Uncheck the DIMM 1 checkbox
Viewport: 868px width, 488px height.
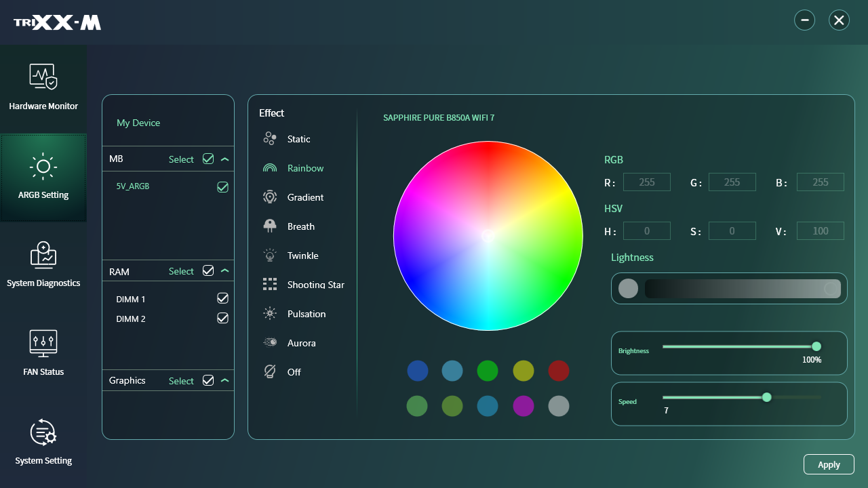(x=222, y=298)
